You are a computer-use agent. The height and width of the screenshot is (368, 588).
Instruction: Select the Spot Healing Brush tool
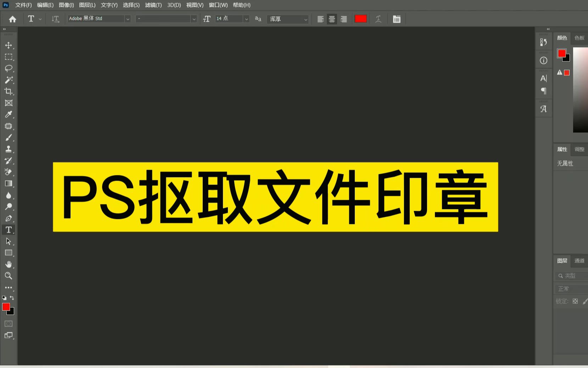(9, 126)
